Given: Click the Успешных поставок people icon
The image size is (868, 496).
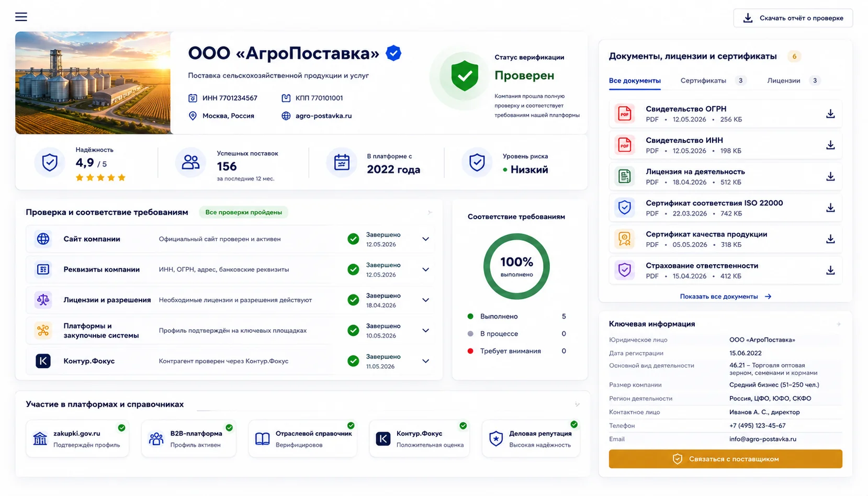Looking at the screenshot, I should pyautogui.click(x=190, y=162).
